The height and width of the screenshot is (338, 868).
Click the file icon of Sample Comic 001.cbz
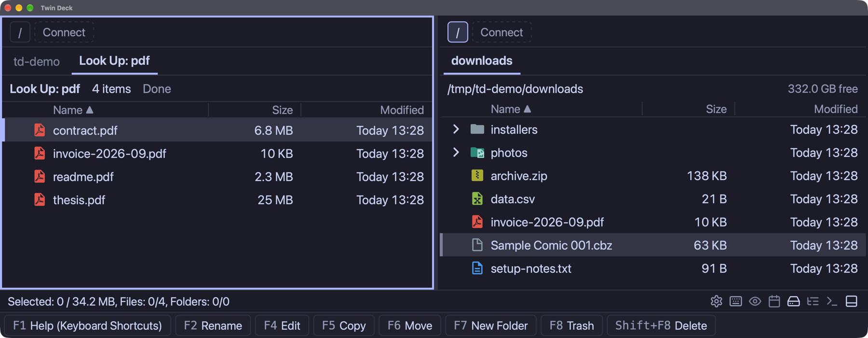tap(477, 245)
